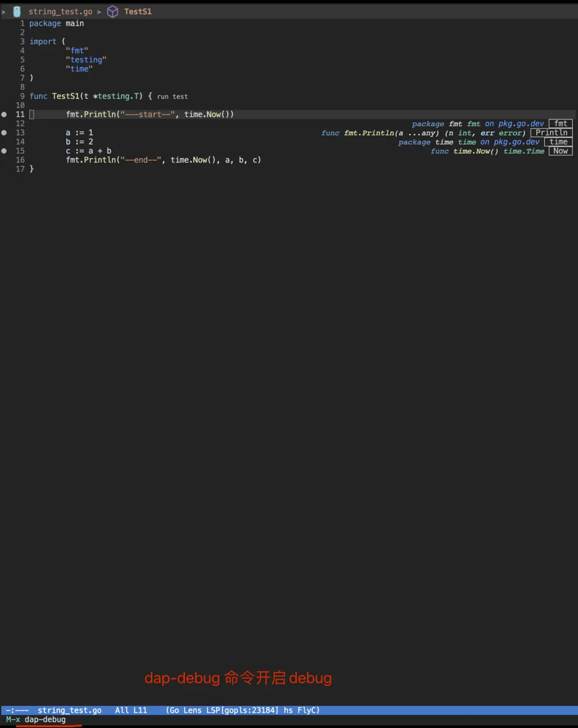
Task: Click string_test.go in the mode line
Action: pyautogui.click(x=69, y=710)
